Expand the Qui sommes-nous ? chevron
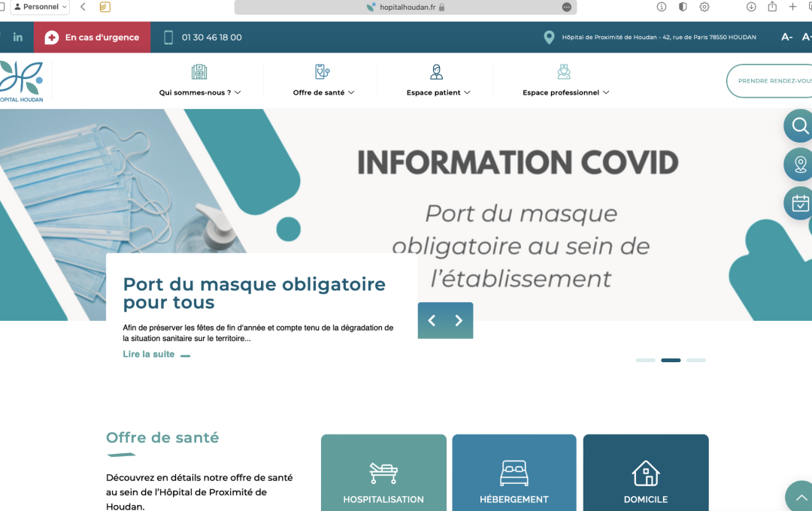 [x=238, y=92]
